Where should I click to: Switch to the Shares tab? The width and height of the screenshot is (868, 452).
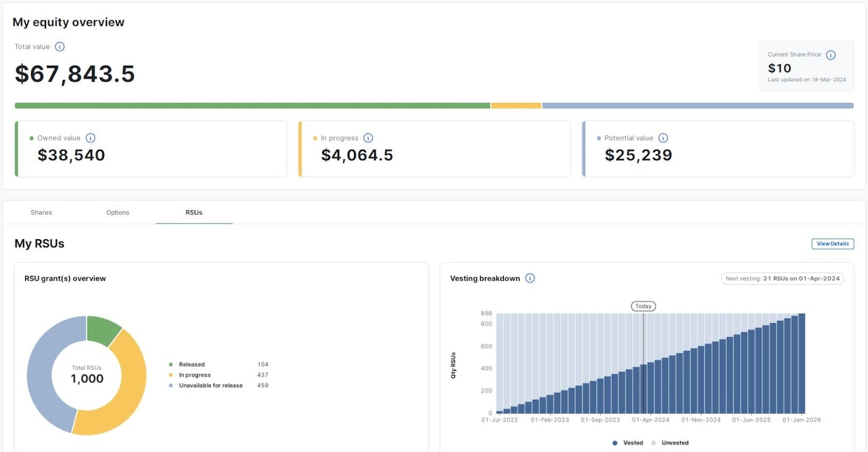tap(41, 213)
